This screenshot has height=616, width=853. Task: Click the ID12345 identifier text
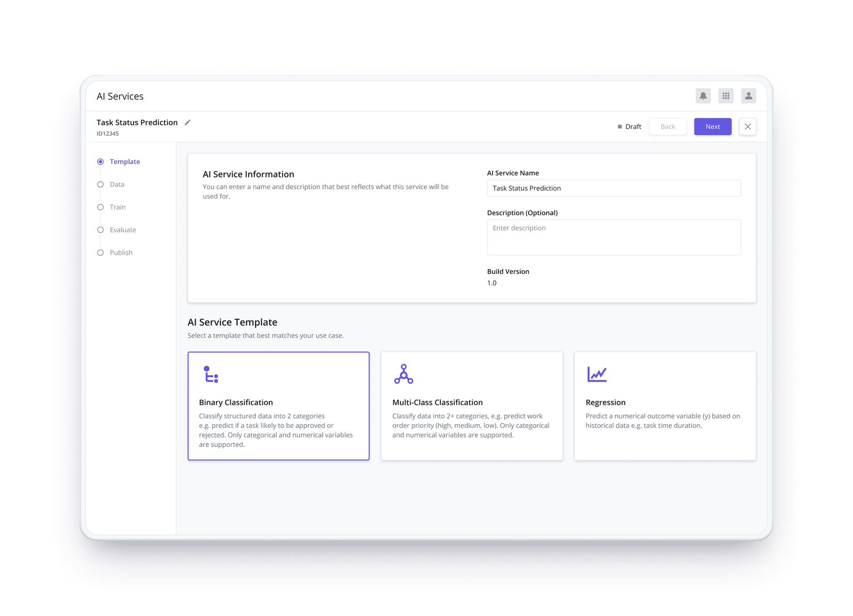[x=108, y=134]
